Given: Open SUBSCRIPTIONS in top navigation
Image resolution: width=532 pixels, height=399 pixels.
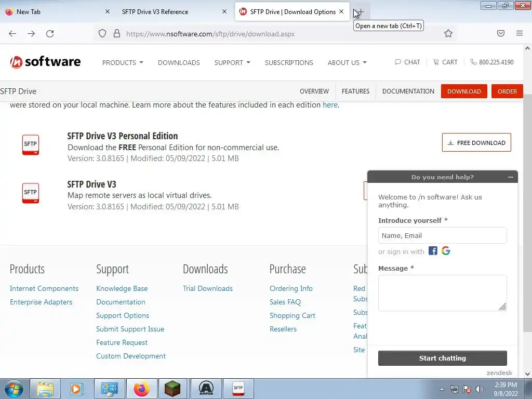Looking at the screenshot, I should point(289,62).
